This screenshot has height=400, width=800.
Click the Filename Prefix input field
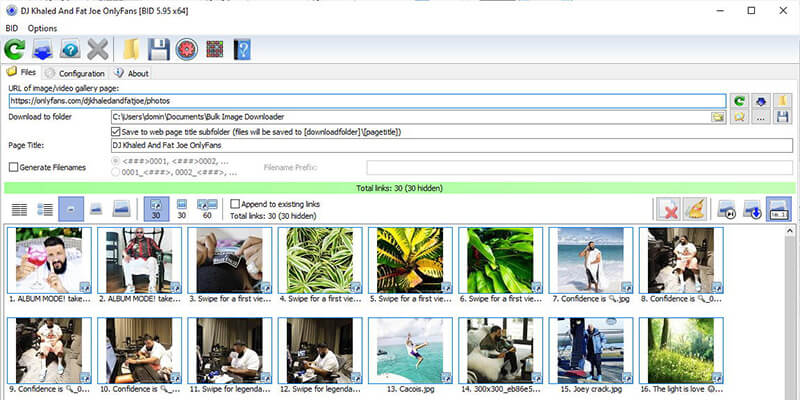tap(580, 167)
